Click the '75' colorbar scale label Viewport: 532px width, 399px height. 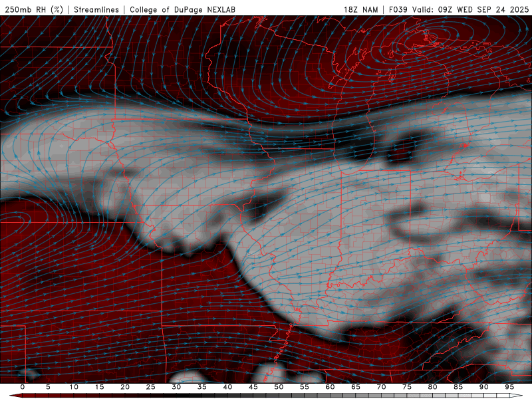click(407, 387)
